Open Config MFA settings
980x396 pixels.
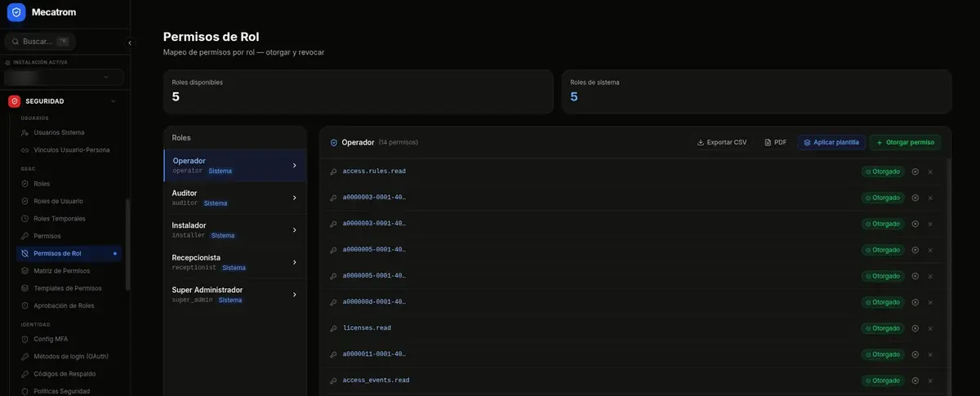(x=69, y=339)
